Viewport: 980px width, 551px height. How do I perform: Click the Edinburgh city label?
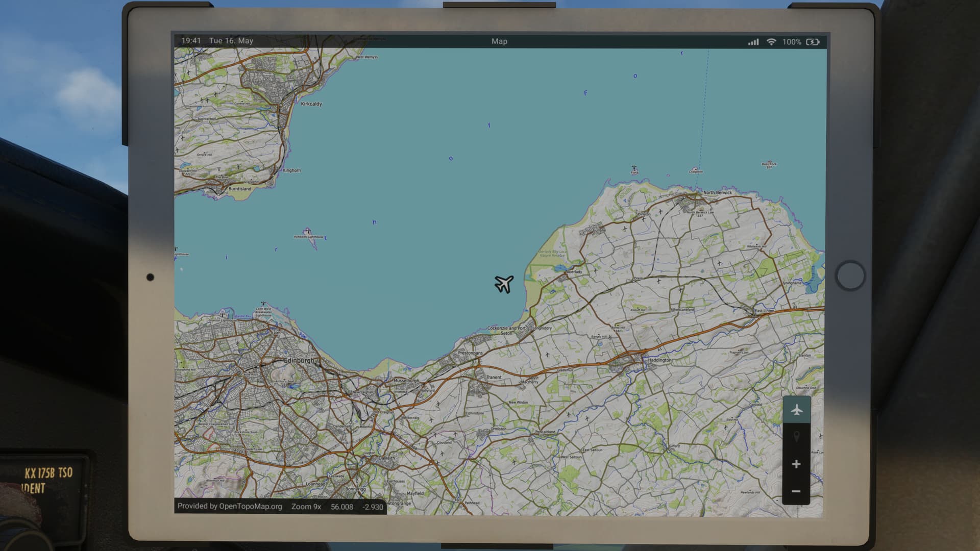click(x=299, y=360)
